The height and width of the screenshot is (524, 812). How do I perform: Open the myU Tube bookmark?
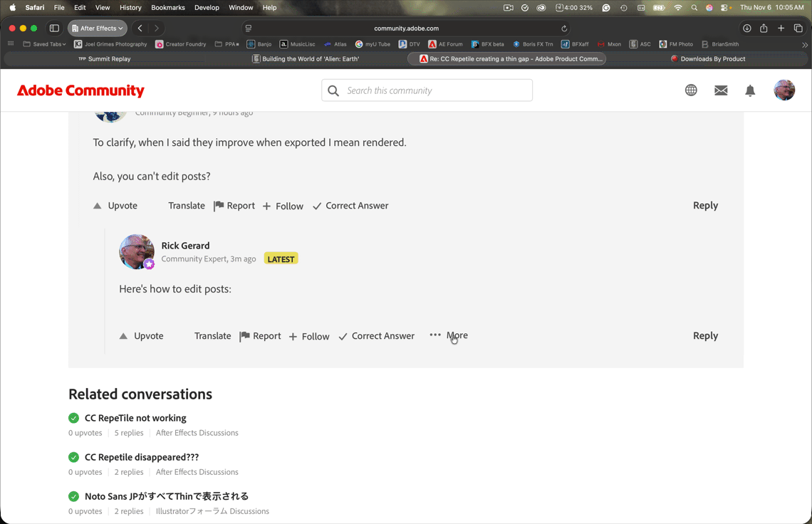(373, 44)
